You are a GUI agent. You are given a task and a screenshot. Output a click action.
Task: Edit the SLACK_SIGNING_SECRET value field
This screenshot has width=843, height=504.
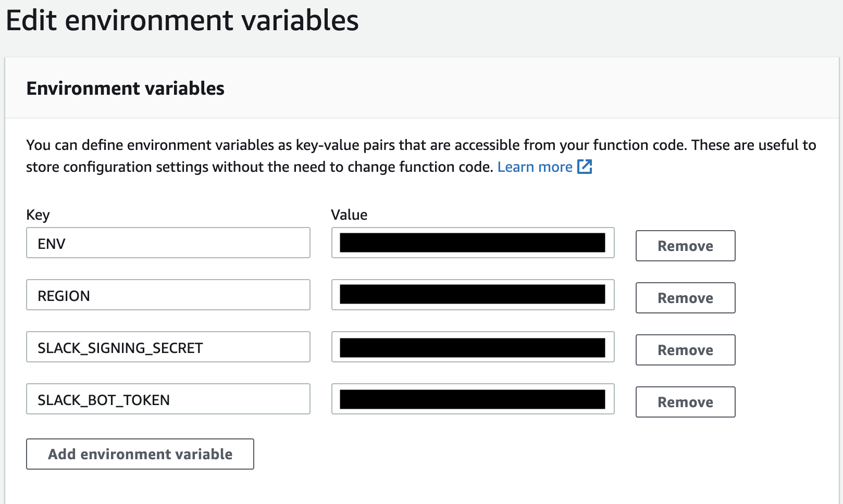coord(473,347)
